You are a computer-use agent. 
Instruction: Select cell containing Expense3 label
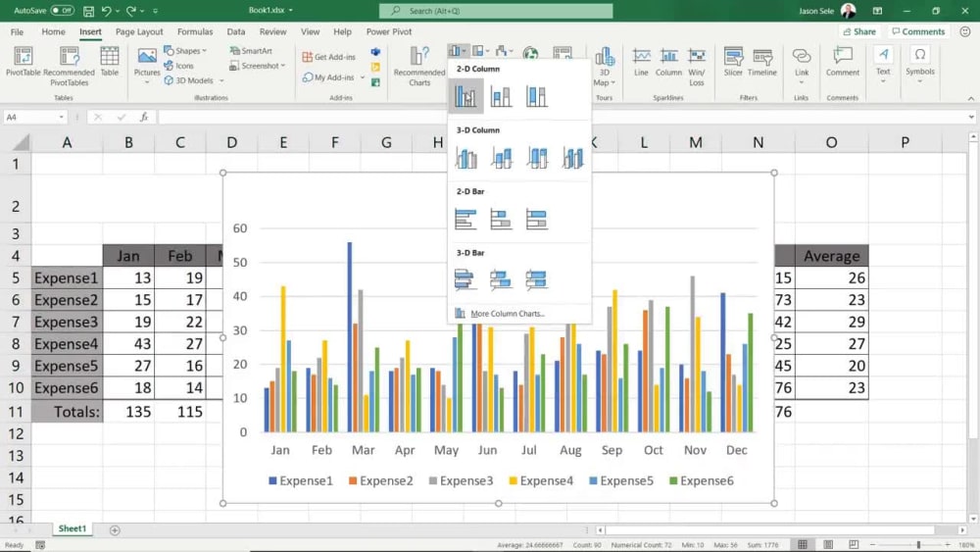coord(67,322)
